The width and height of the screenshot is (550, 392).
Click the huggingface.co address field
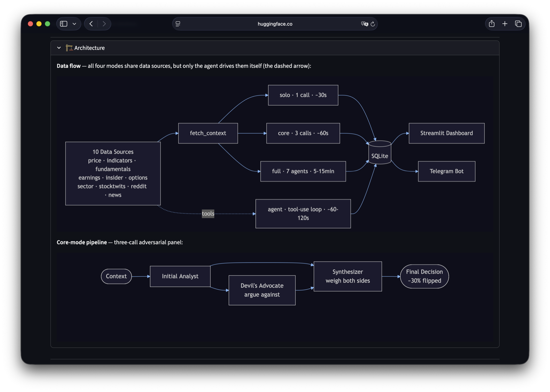[x=275, y=24]
